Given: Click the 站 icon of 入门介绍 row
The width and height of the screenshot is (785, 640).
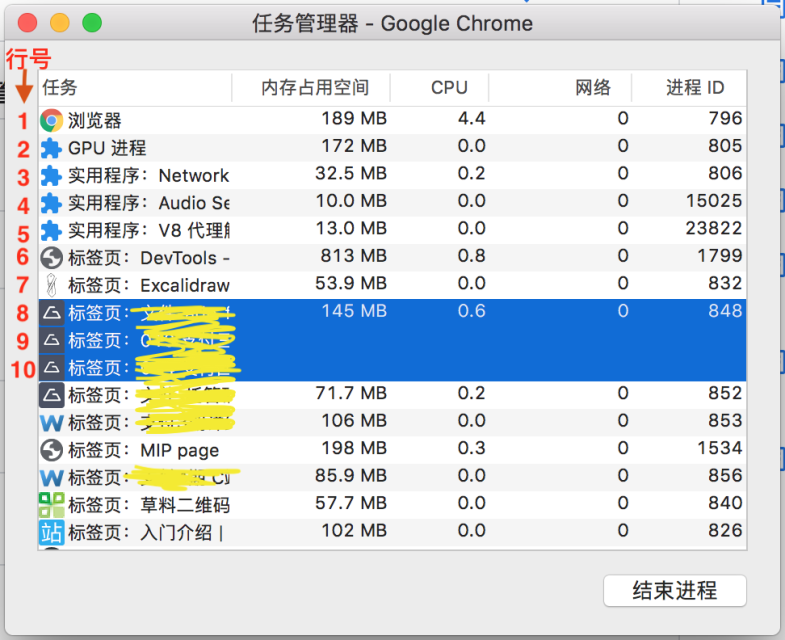Looking at the screenshot, I should coord(52,532).
